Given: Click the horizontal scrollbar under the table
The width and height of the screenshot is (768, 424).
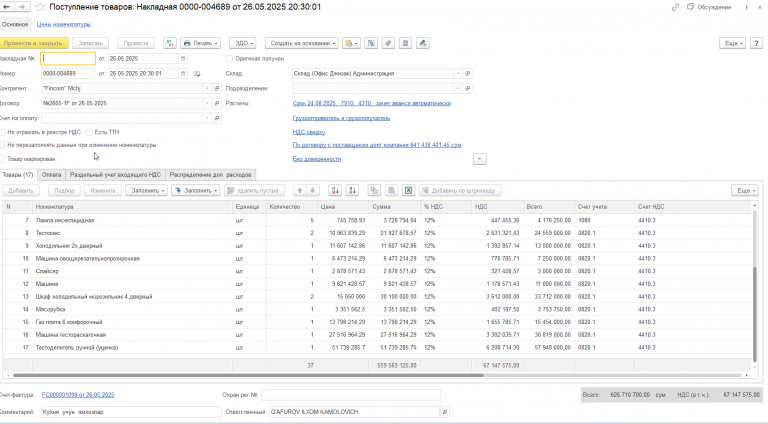Looking at the screenshot, I should (248, 376).
